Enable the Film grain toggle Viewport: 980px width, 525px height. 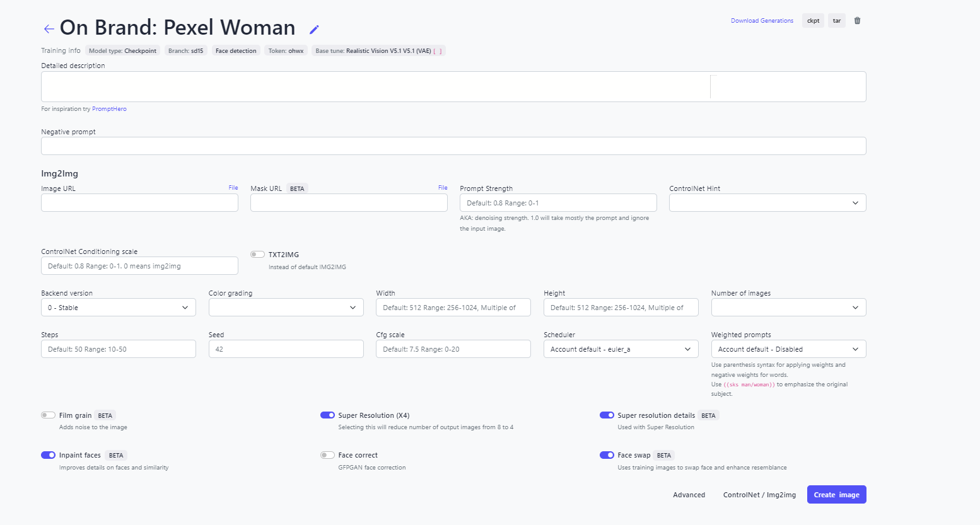[48, 415]
